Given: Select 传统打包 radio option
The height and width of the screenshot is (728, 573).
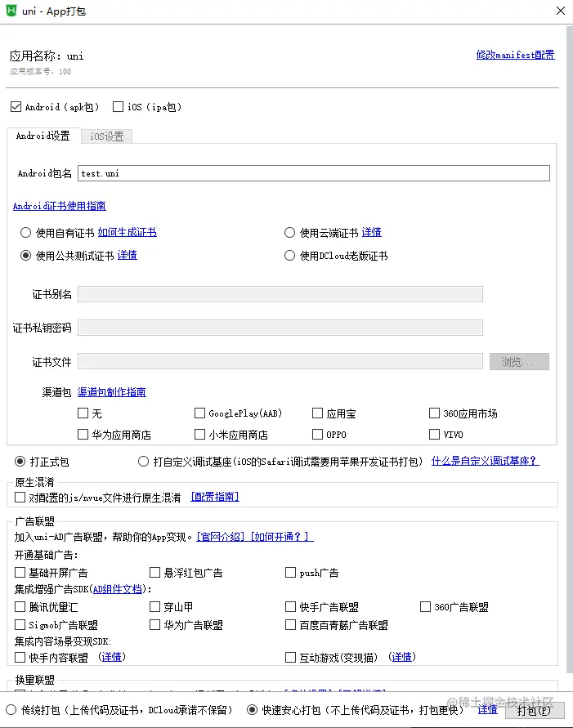Looking at the screenshot, I should (x=11, y=710).
